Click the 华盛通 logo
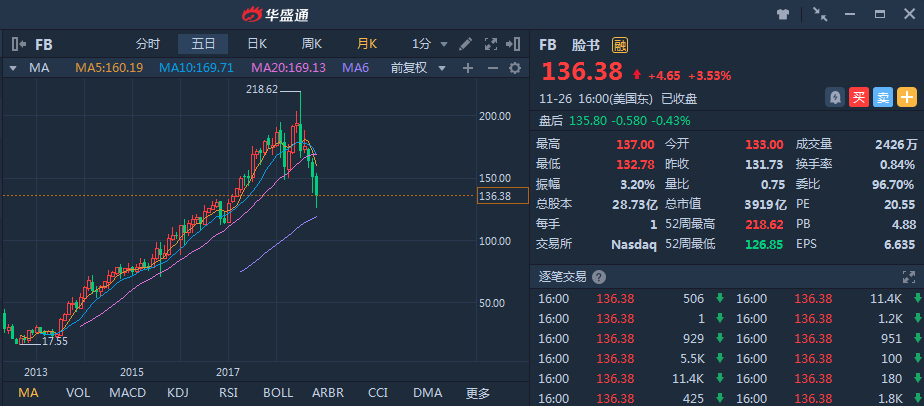This screenshot has width=924, height=406. [x=275, y=15]
